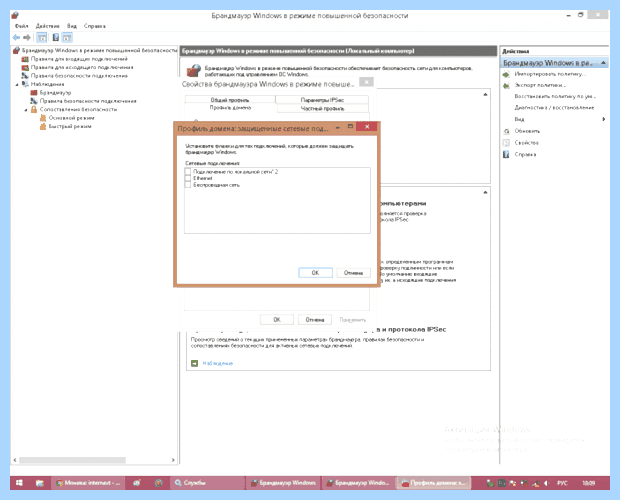
Task: Open Правила для входящих подключений tree icon
Action: [x=25, y=59]
